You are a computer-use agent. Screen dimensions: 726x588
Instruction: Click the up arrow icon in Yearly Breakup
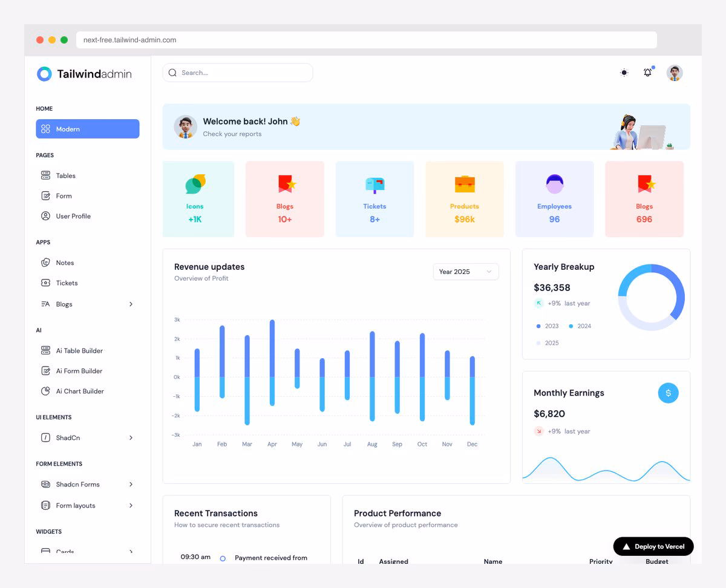click(x=538, y=303)
